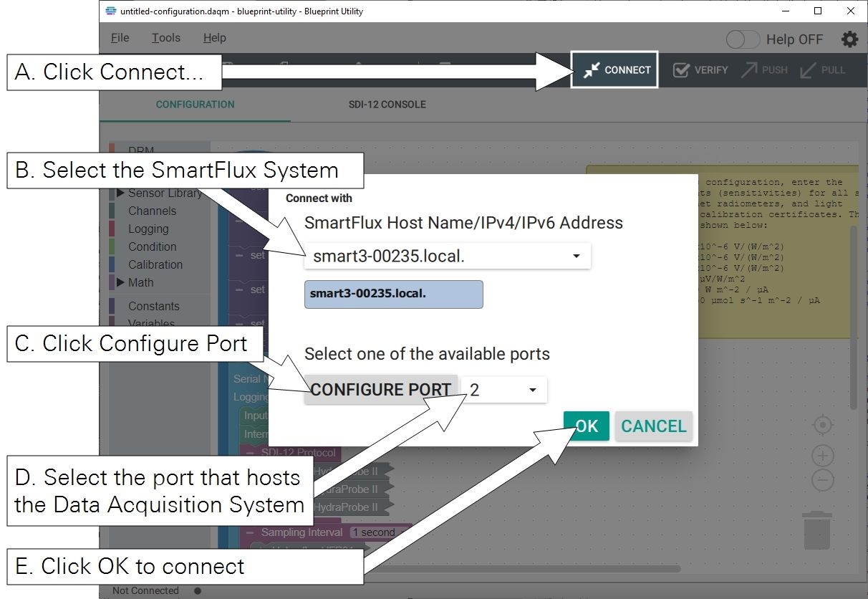Collapse the SDI-12 Protocol block
Image resolution: width=868 pixels, height=599 pixels.
point(251,453)
